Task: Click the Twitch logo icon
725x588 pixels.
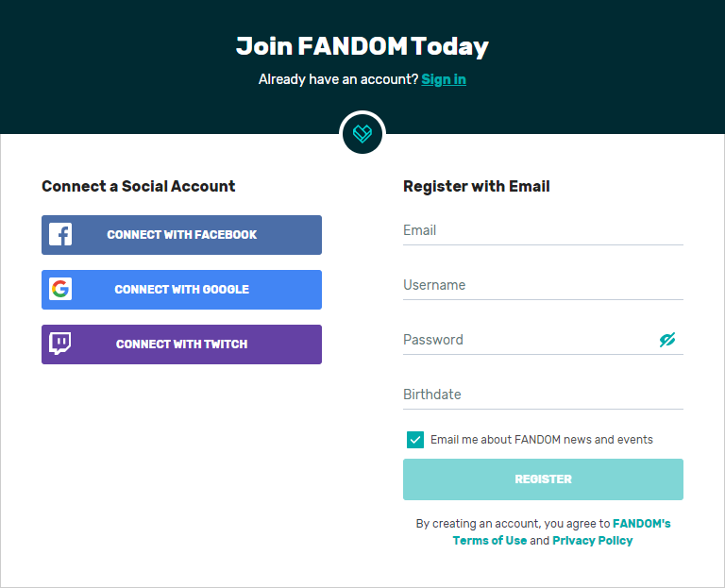Action: (60, 344)
